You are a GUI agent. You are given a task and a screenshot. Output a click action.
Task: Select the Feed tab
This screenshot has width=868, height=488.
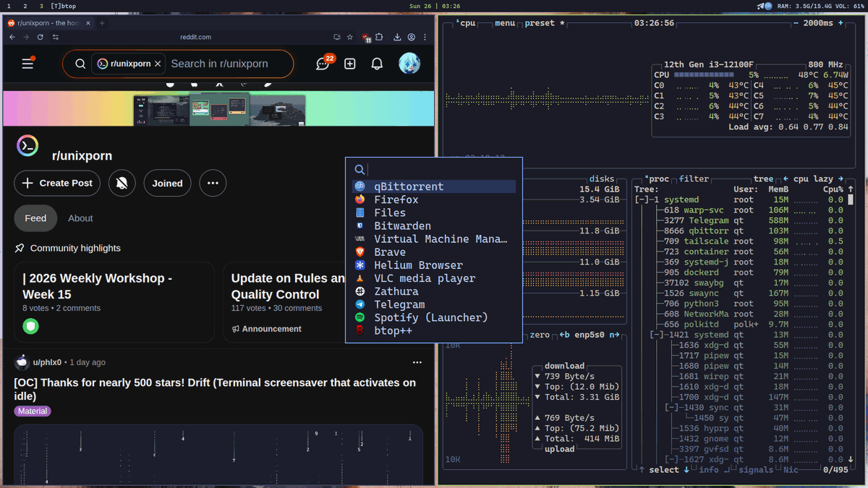tap(35, 218)
